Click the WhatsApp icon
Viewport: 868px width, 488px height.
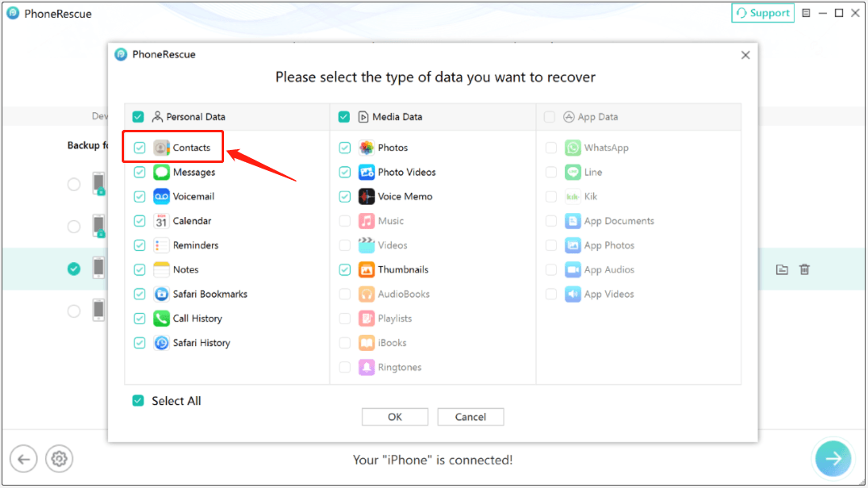(572, 148)
